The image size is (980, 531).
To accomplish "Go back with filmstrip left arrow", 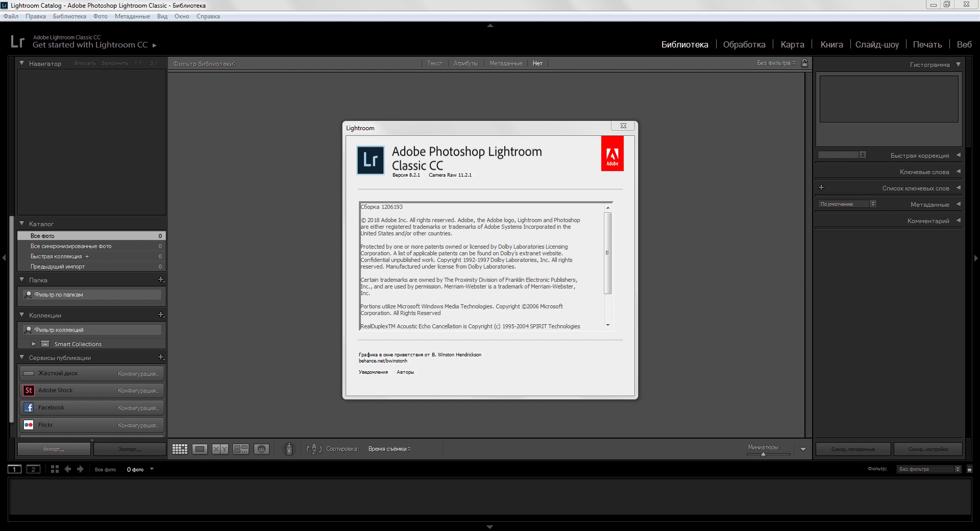I will 68,469.
